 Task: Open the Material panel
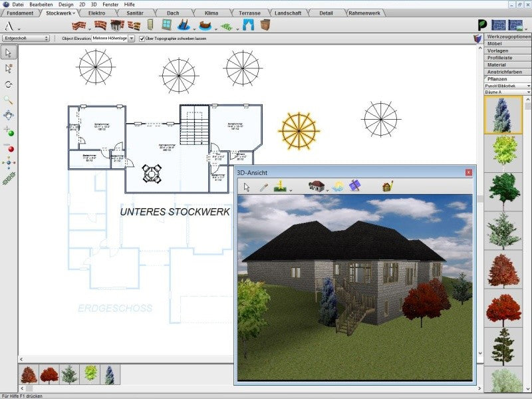507,65
